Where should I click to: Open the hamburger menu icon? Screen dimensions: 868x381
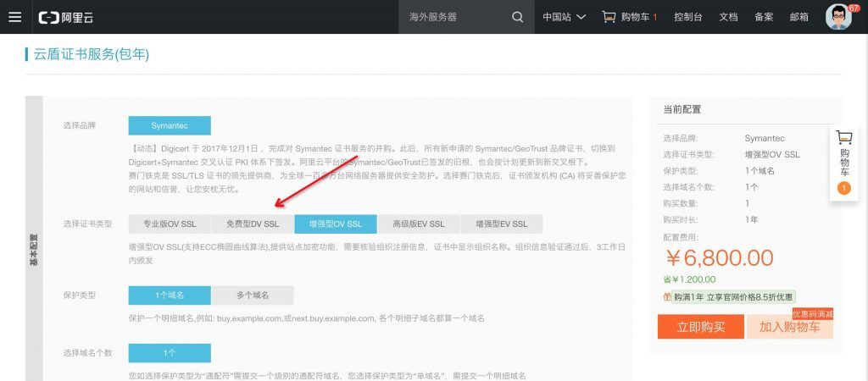(x=15, y=17)
